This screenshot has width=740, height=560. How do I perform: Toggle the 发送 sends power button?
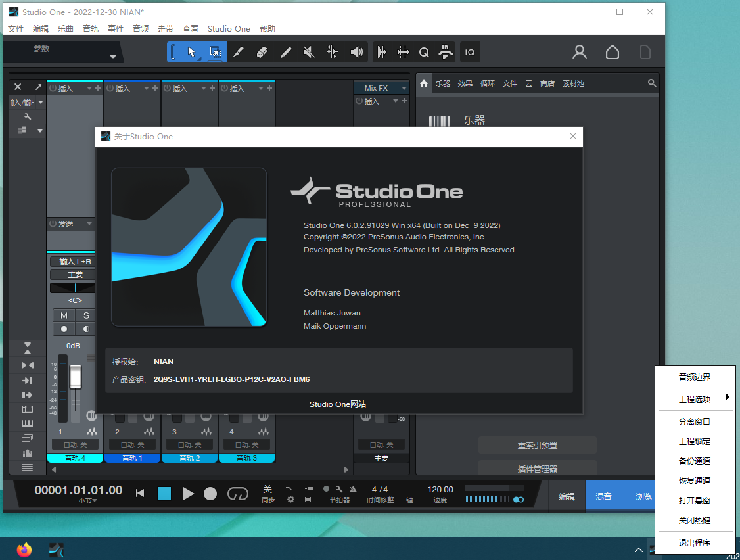tap(53, 224)
